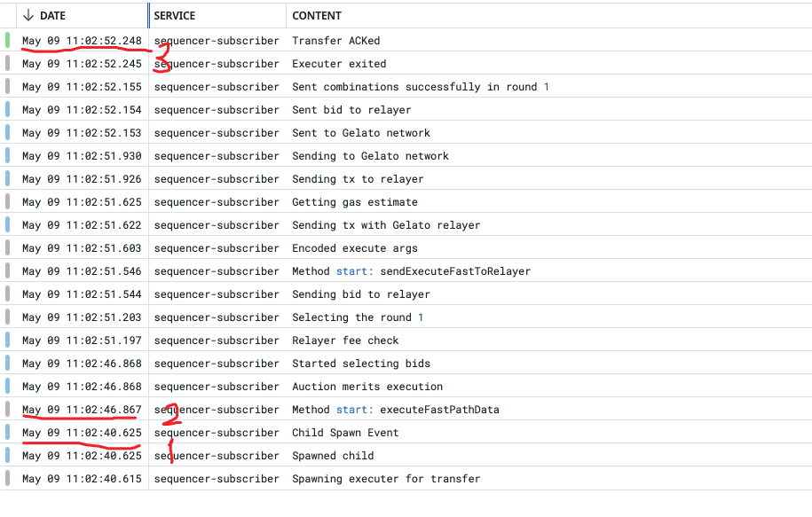Select the timestamp "May 09 11:02:40.615"

coord(82,478)
